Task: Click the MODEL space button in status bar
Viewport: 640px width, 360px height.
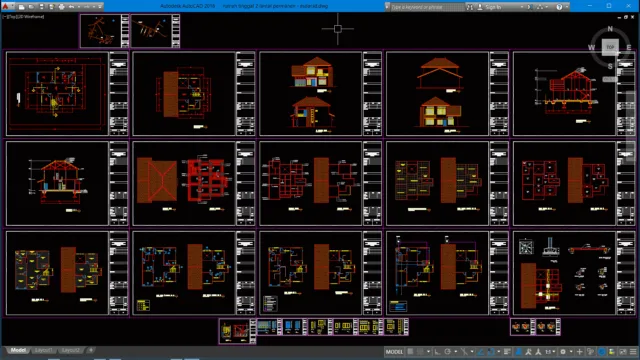Action: pyautogui.click(x=394, y=352)
